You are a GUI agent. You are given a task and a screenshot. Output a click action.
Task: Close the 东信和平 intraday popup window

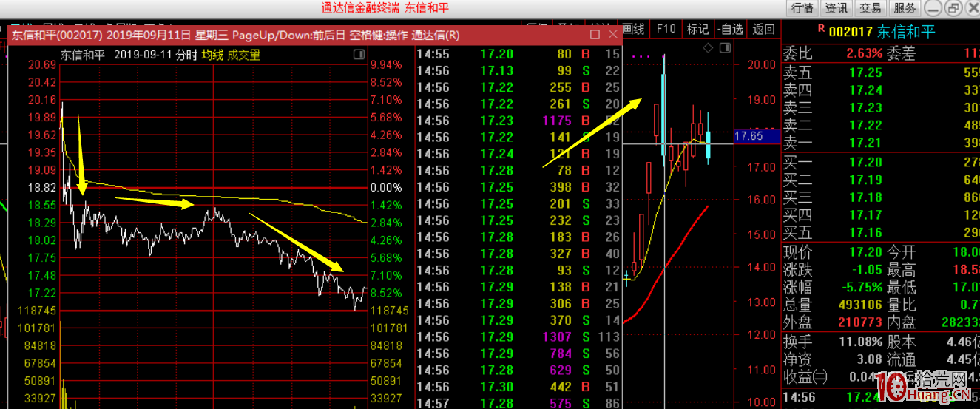(x=612, y=35)
